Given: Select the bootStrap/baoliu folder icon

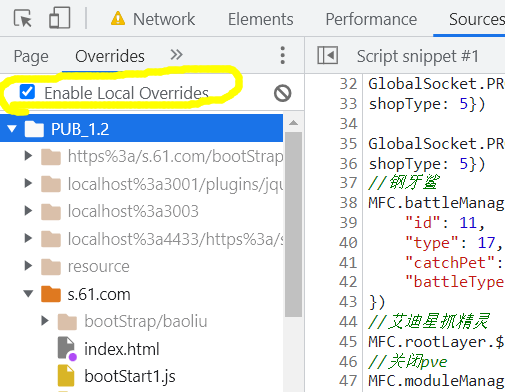Looking at the screenshot, I should 67,322.
